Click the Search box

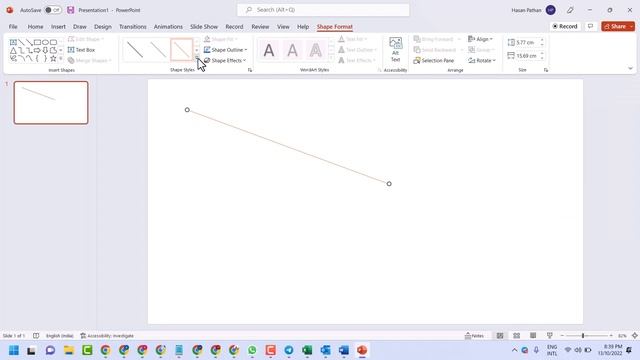pyautogui.click(x=323, y=10)
